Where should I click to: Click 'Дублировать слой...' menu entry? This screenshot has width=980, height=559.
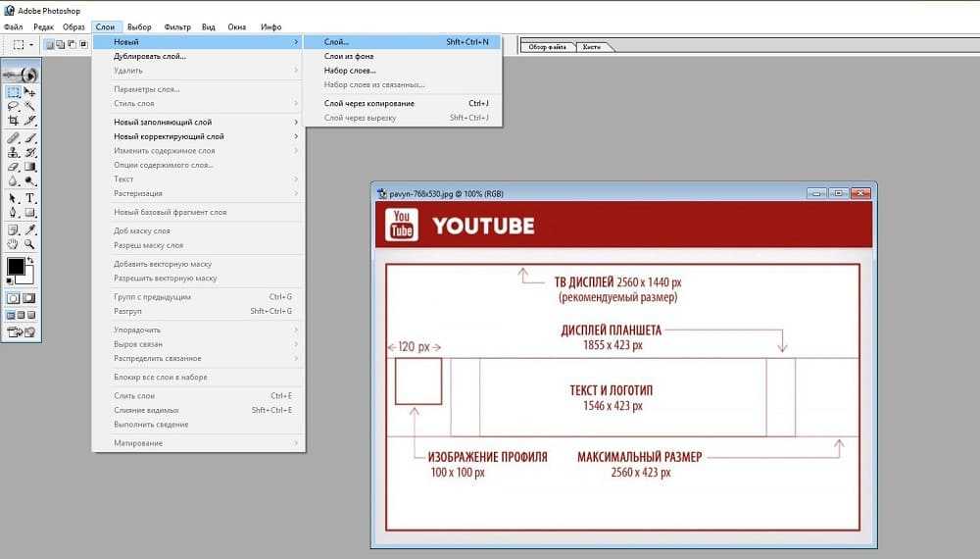coord(149,56)
